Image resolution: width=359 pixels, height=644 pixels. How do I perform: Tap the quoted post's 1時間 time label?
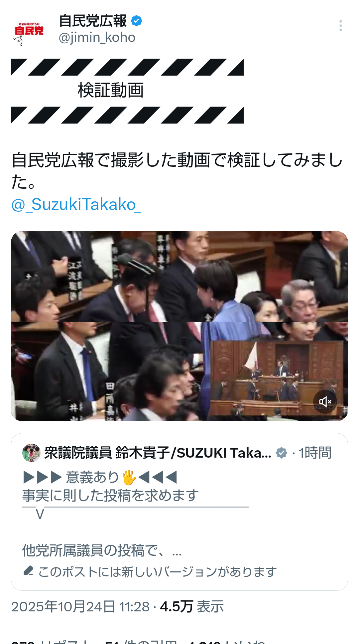pyautogui.click(x=315, y=453)
